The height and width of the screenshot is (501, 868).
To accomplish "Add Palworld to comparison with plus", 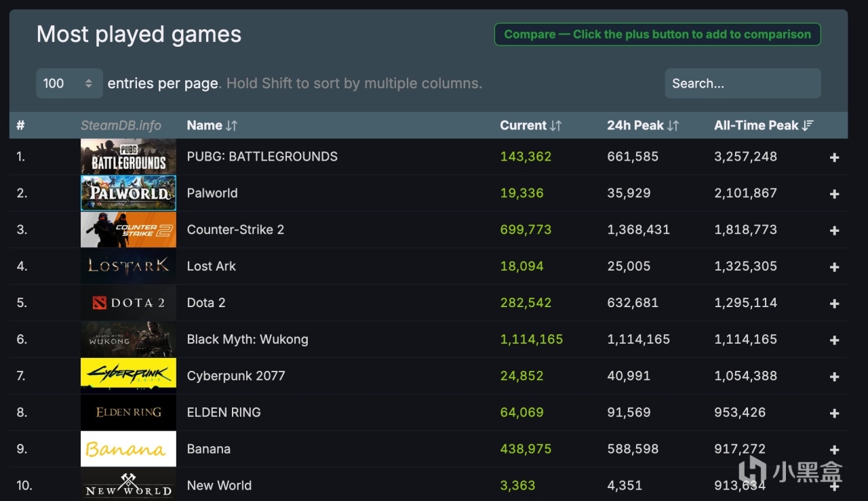I will (x=834, y=194).
